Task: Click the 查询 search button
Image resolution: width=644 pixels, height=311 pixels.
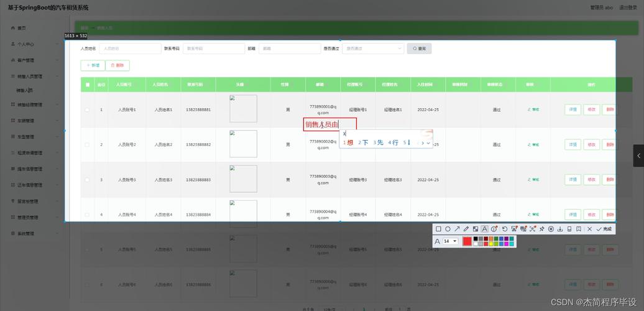Action: coord(420,49)
